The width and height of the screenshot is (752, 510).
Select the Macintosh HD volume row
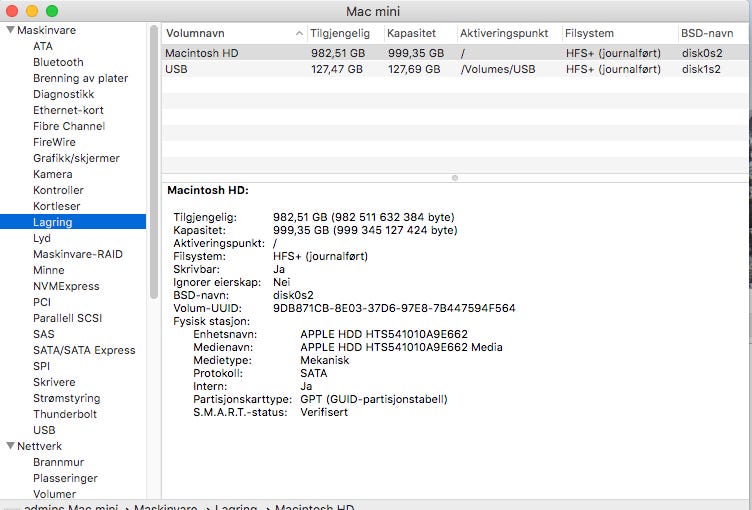click(455, 53)
